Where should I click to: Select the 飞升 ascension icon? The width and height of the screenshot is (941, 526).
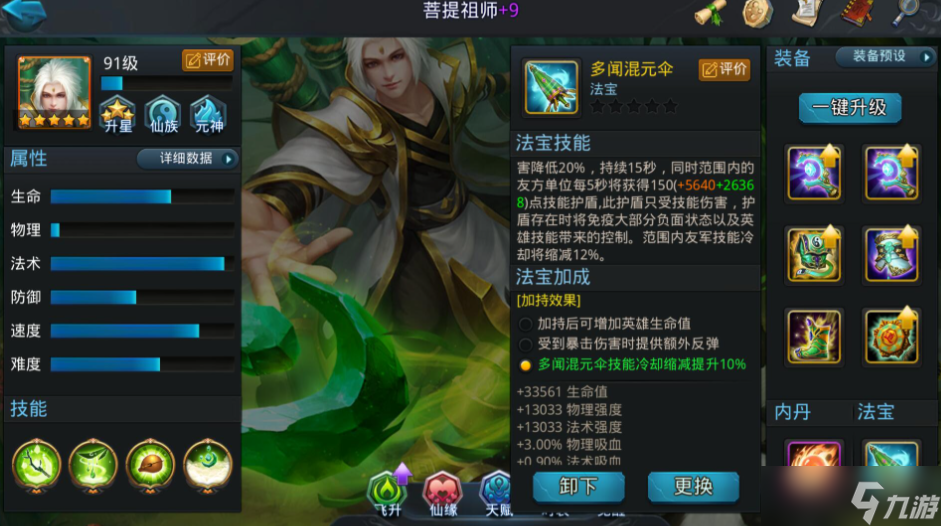tap(388, 494)
